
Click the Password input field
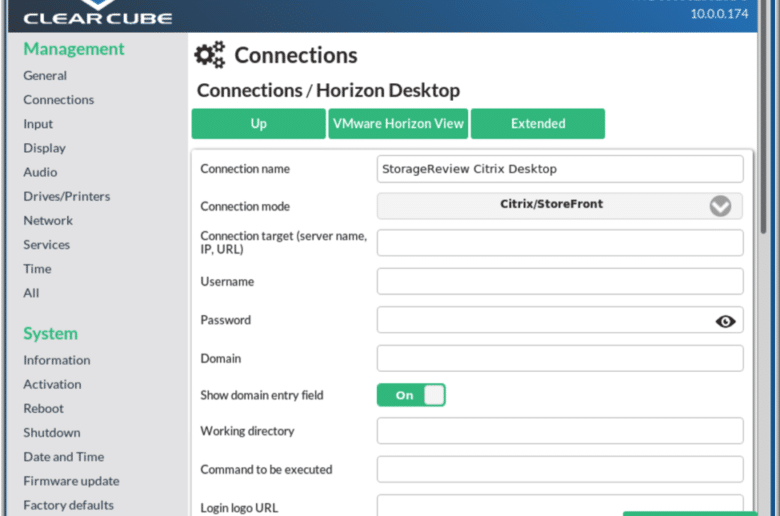tap(560, 320)
